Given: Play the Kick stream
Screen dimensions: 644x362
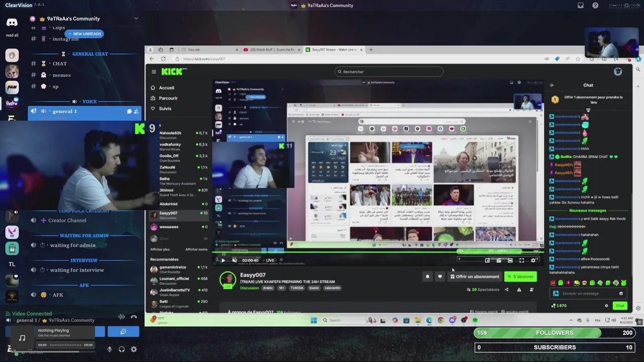Looking at the screenshot, I should (x=223, y=260).
